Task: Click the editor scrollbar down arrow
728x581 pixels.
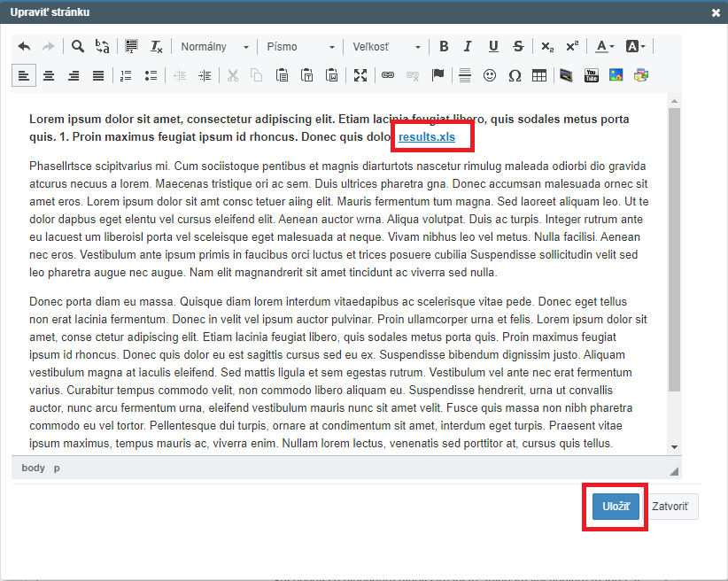Action: click(675, 446)
